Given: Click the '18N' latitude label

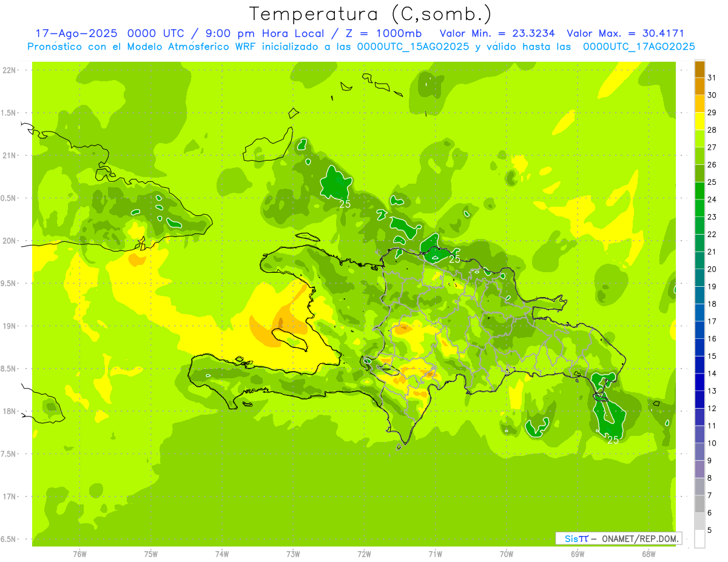Looking at the screenshot, I should coord(10,411).
